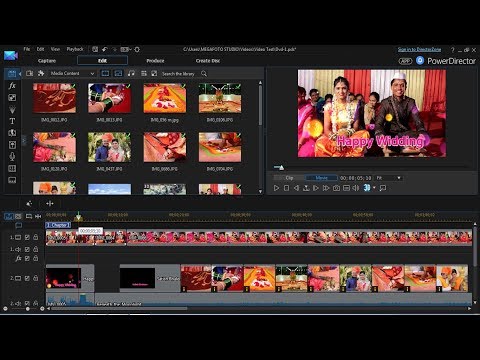Screen dimensions: 480x360
Task: Select Clip preview mode
Action: (289, 178)
